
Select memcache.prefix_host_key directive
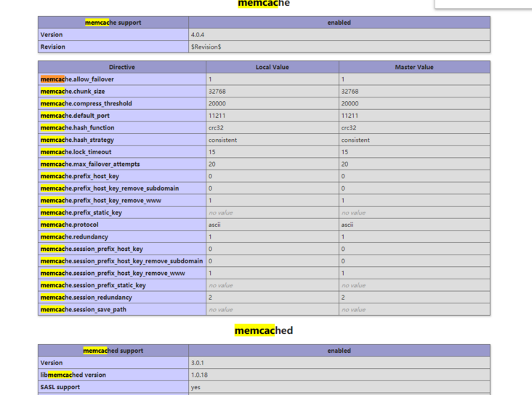[80, 176]
